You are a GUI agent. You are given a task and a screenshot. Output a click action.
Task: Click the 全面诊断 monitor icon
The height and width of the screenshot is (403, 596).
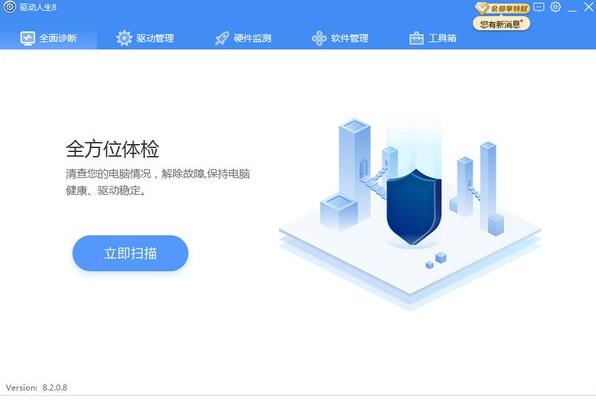27,38
